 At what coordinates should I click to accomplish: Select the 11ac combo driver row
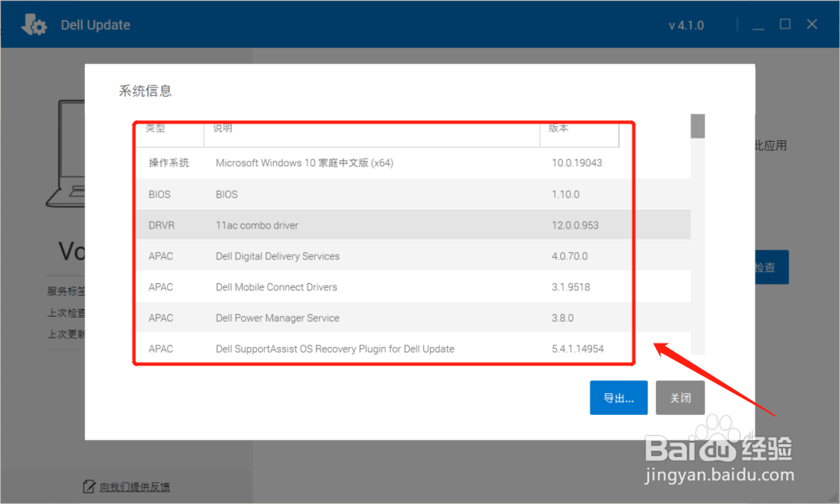(x=413, y=225)
